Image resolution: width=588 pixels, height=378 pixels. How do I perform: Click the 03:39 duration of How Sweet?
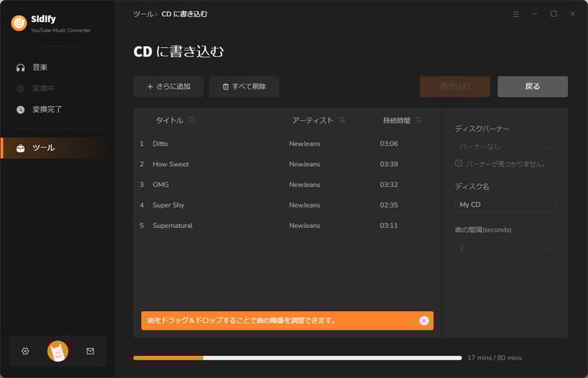(389, 165)
